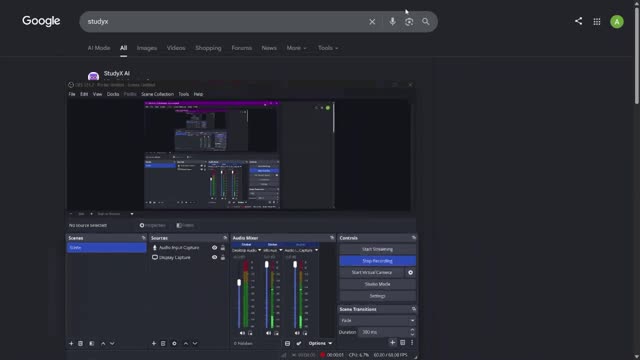
Task: Move scene down in Scenes panel
Action: pyautogui.click(x=112, y=343)
